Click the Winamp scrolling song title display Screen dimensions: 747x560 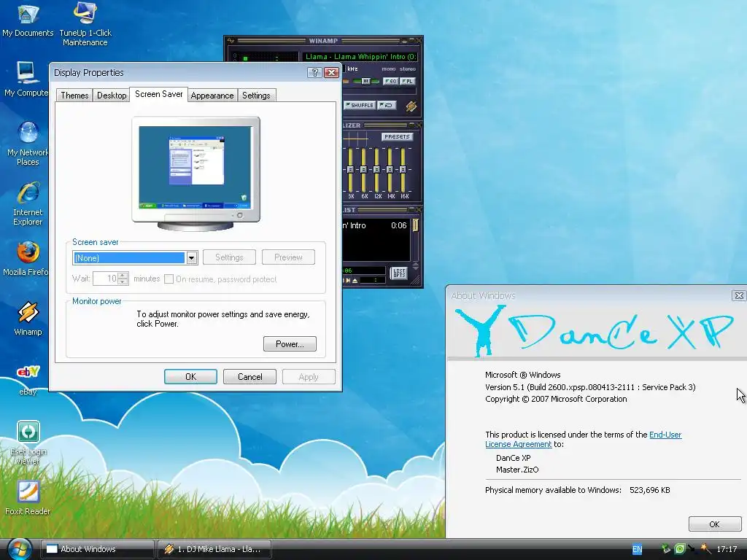coord(360,57)
